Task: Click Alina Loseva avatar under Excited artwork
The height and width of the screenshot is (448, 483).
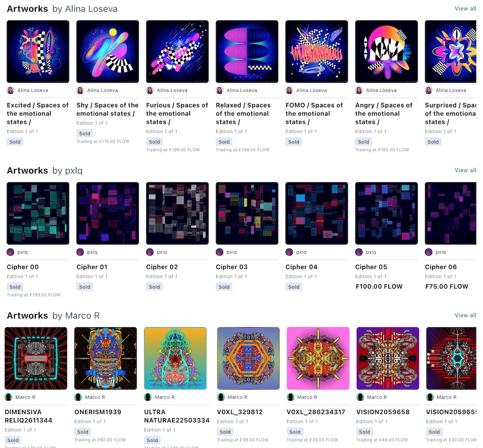Action: 11,90
